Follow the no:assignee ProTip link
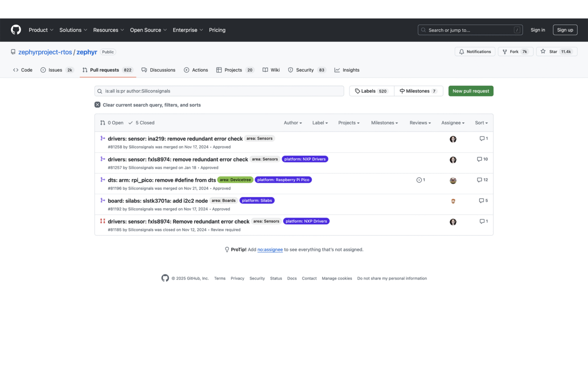 coord(270,250)
